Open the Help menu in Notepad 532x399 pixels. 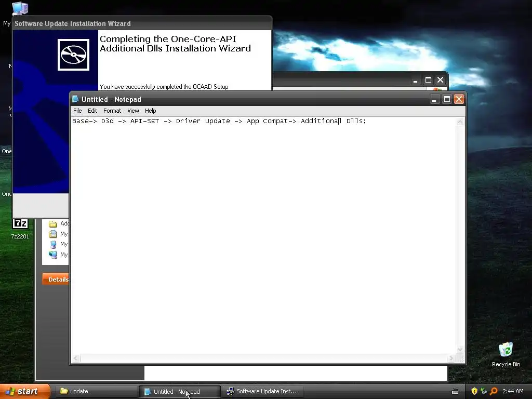[x=150, y=111]
